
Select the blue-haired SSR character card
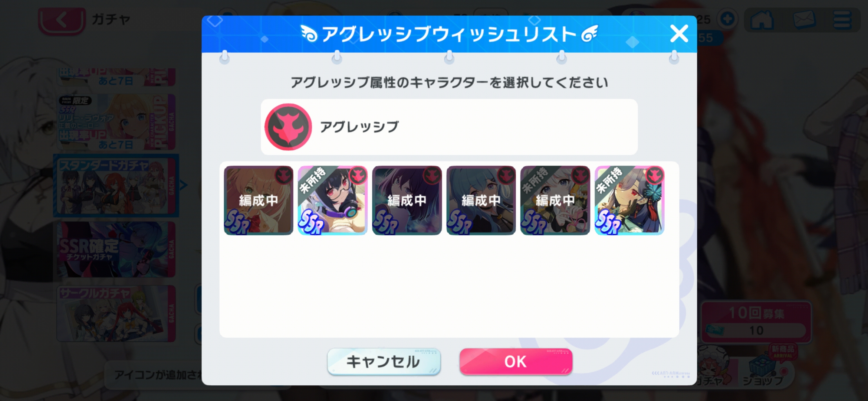481,200
